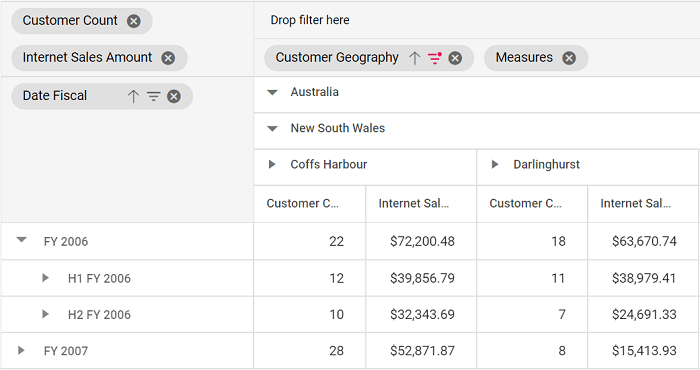700x370 pixels.
Task: Remove the Customer Count field chip
Action: pos(133,21)
